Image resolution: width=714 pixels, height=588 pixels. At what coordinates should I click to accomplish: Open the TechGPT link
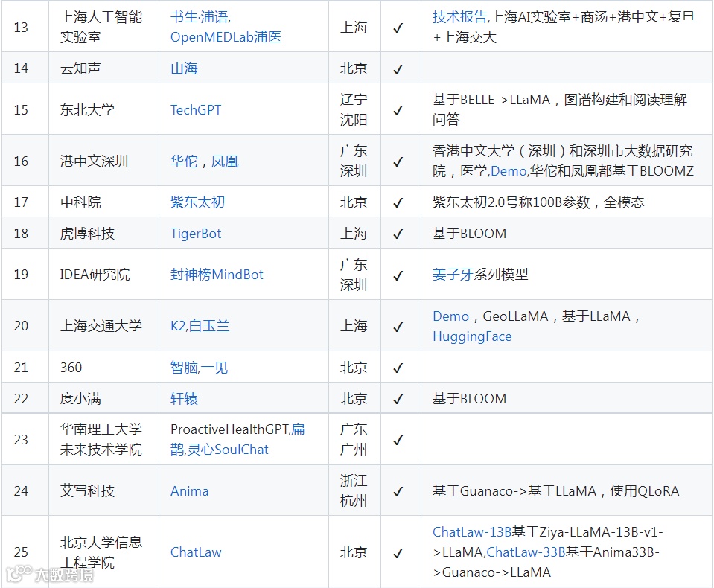pos(196,109)
